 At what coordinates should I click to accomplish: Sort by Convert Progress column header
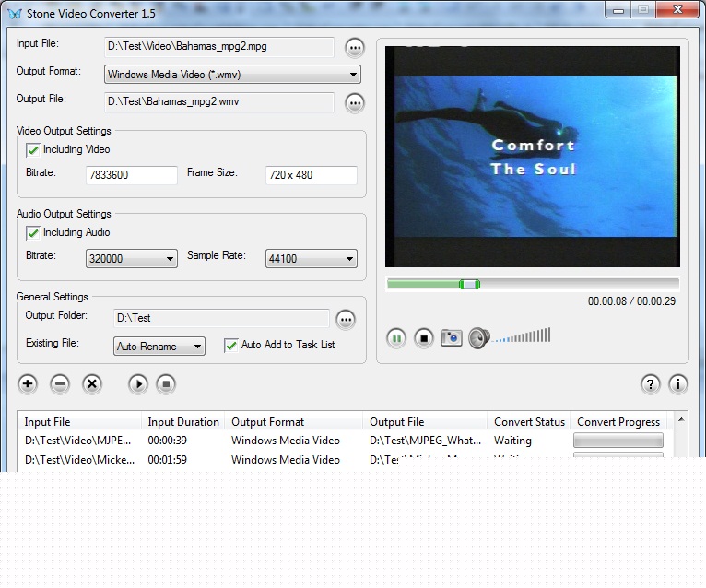618,422
